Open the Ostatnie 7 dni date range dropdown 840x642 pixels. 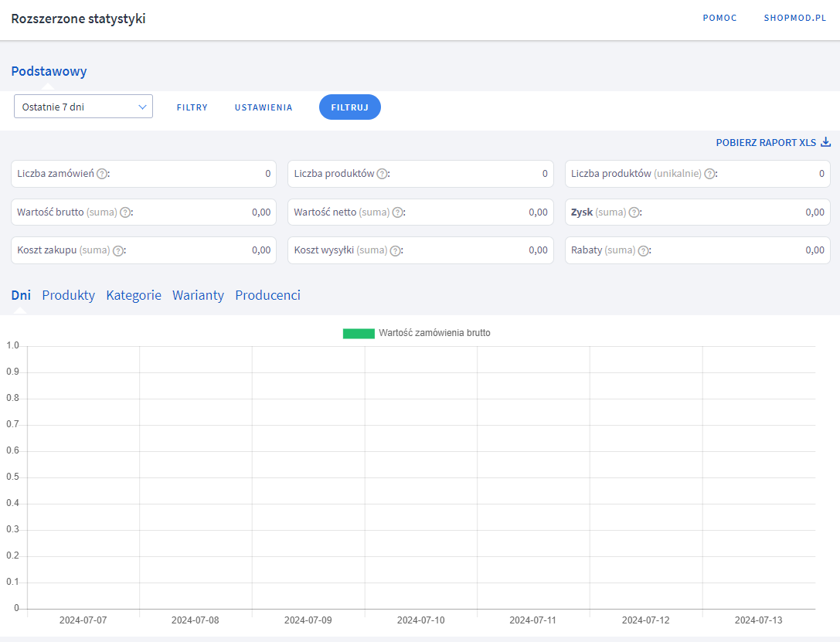click(x=83, y=107)
